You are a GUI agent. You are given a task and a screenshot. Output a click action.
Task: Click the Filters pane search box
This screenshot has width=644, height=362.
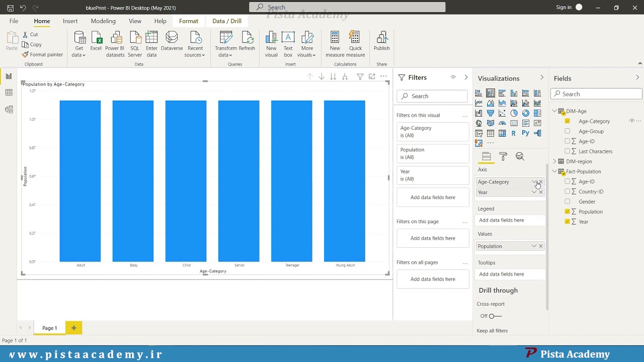[432, 96]
